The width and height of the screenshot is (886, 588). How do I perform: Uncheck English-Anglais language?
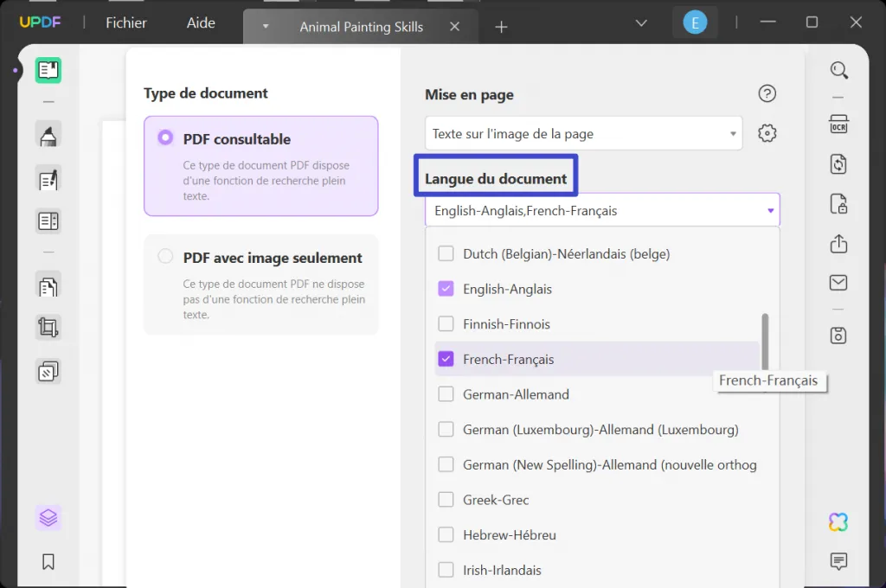446,289
